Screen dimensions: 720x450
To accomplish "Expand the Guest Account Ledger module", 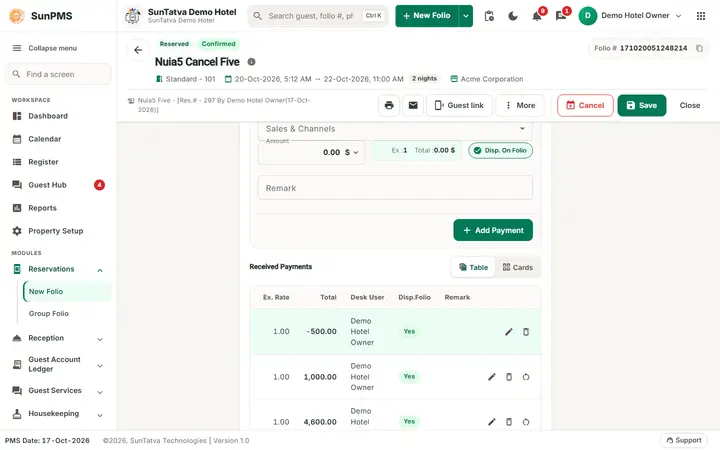I will tap(100, 366).
